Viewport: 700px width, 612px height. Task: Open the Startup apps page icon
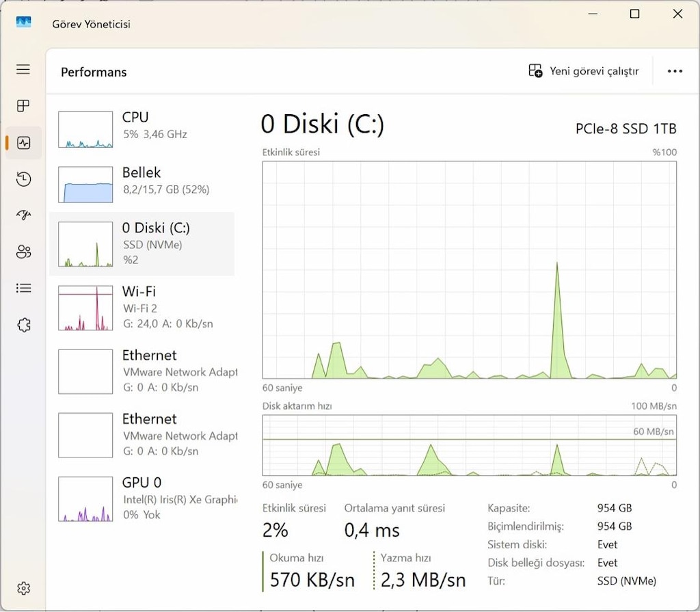[23, 215]
